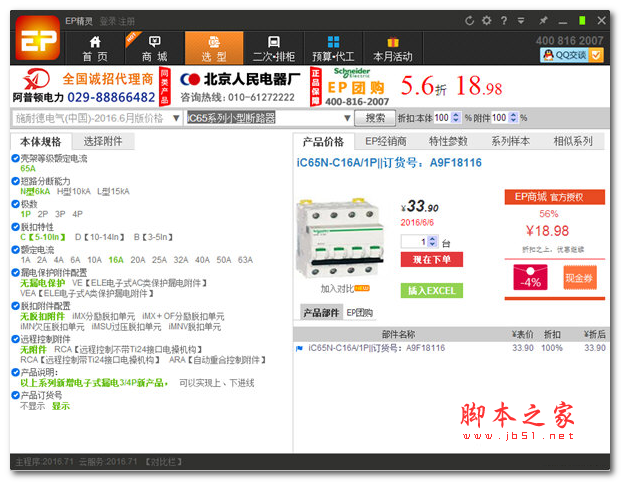Adjust the quantity spinner arrows beside 台
621x482 pixels.
tap(433, 241)
